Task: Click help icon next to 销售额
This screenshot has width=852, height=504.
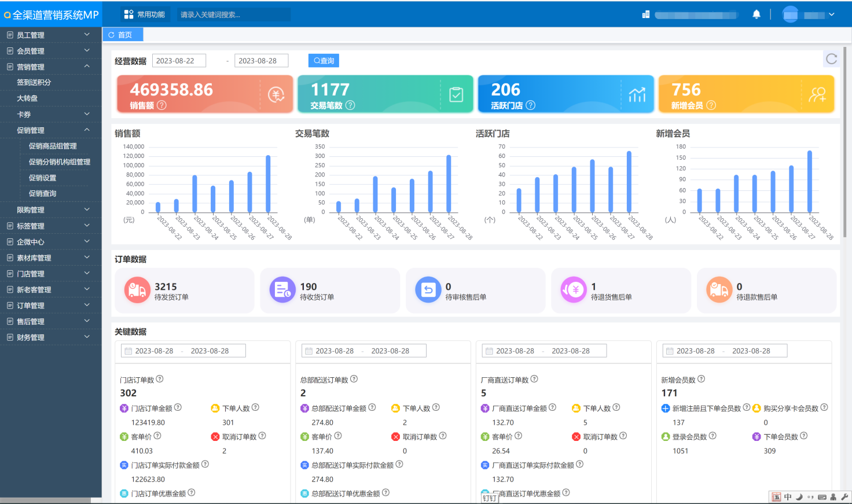Action: (162, 105)
